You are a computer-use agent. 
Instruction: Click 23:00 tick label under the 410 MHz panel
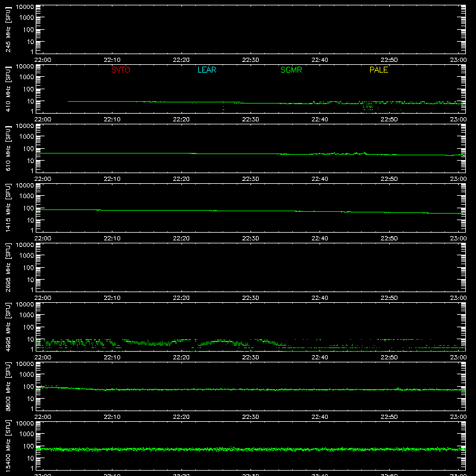458,120
